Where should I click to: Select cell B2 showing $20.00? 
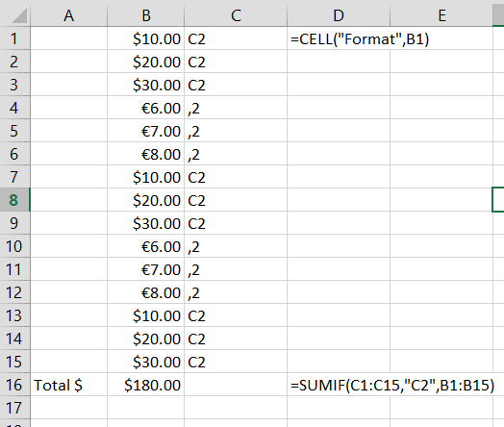point(146,62)
